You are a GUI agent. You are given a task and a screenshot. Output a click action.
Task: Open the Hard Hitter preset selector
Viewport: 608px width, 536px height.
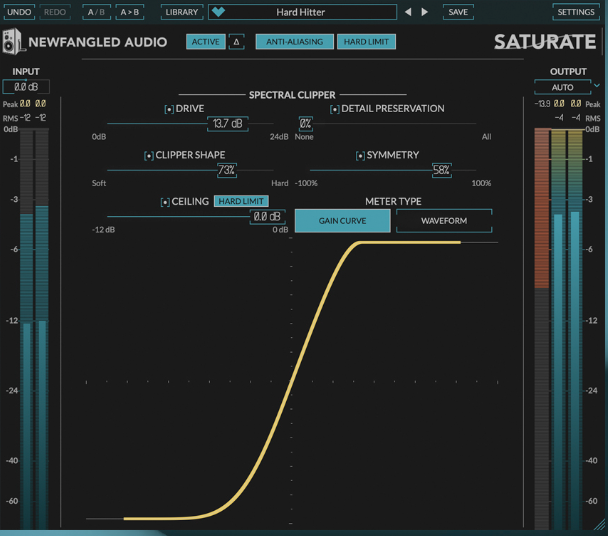coord(302,12)
